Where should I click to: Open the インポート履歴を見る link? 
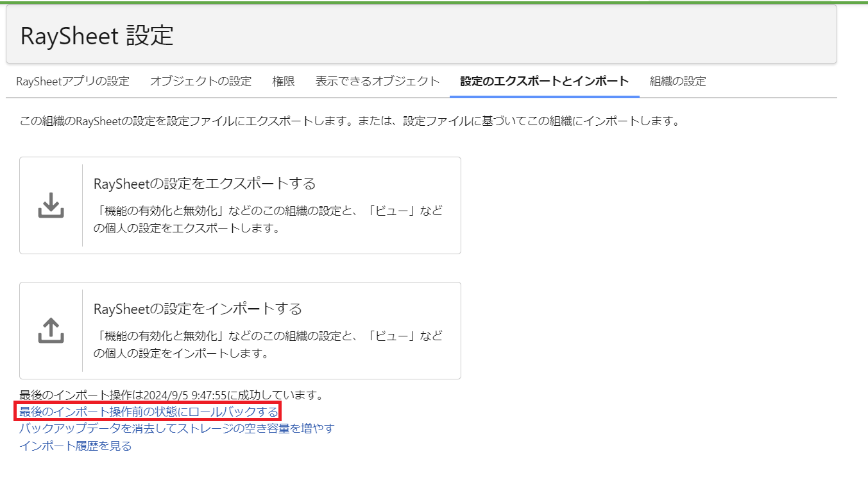coord(76,446)
